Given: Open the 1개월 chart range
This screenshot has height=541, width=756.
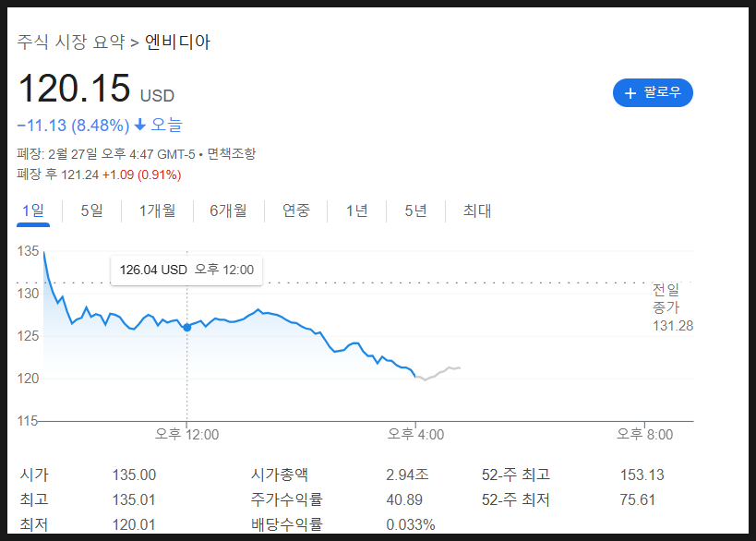Looking at the screenshot, I should (157, 210).
